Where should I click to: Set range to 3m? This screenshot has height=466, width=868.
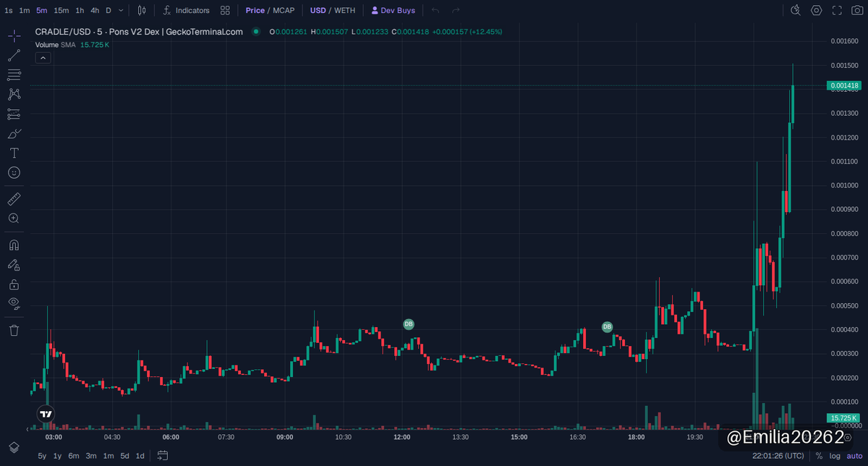pyautogui.click(x=91, y=456)
